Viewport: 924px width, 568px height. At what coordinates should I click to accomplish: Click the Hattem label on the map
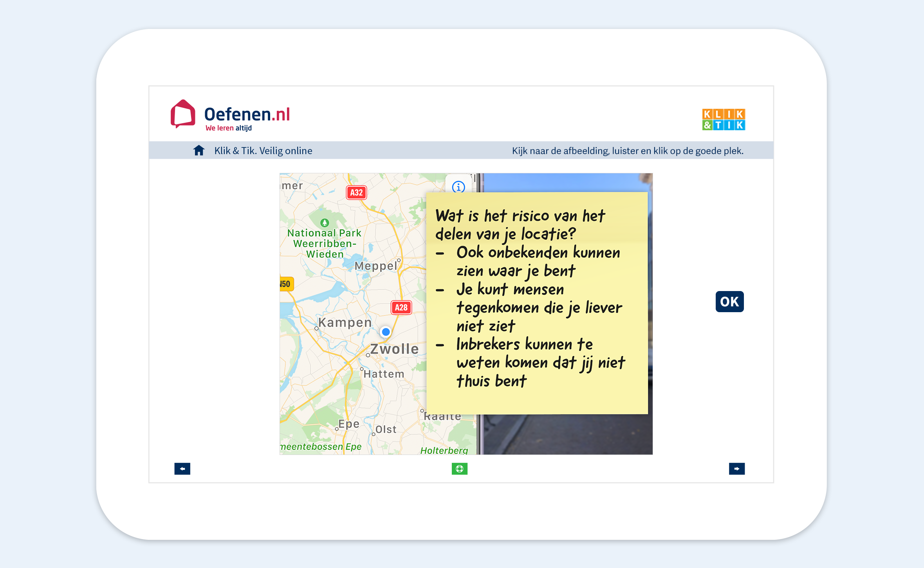(384, 374)
